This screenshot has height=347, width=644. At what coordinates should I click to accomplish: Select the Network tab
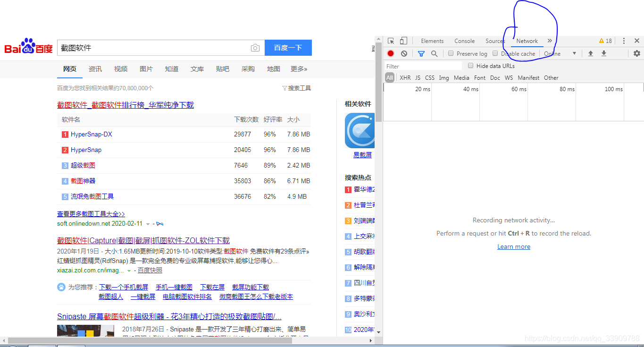(527, 41)
